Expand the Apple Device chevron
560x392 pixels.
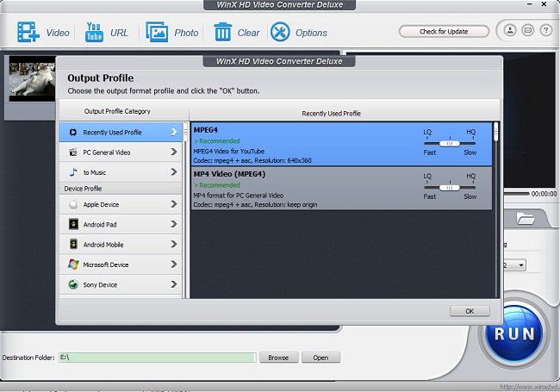pos(173,204)
